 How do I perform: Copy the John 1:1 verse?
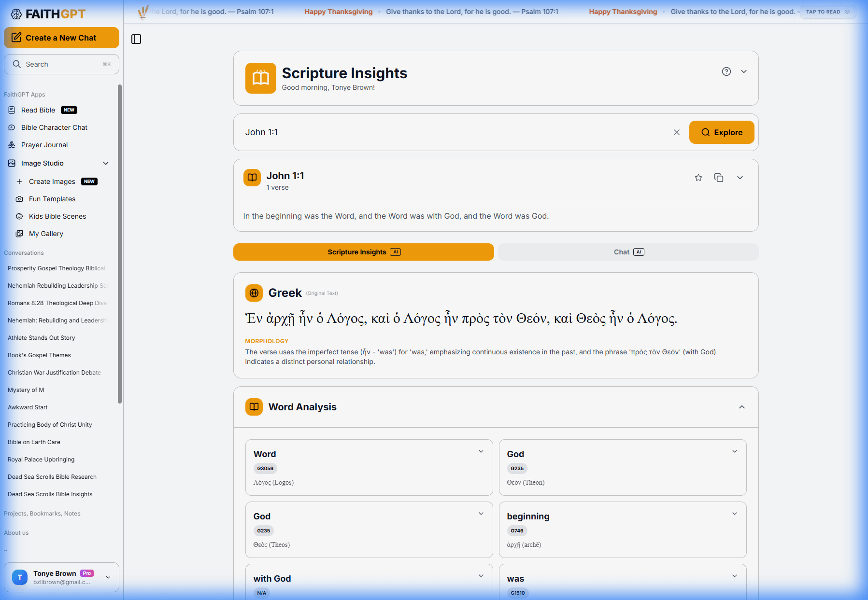[x=719, y=178]
